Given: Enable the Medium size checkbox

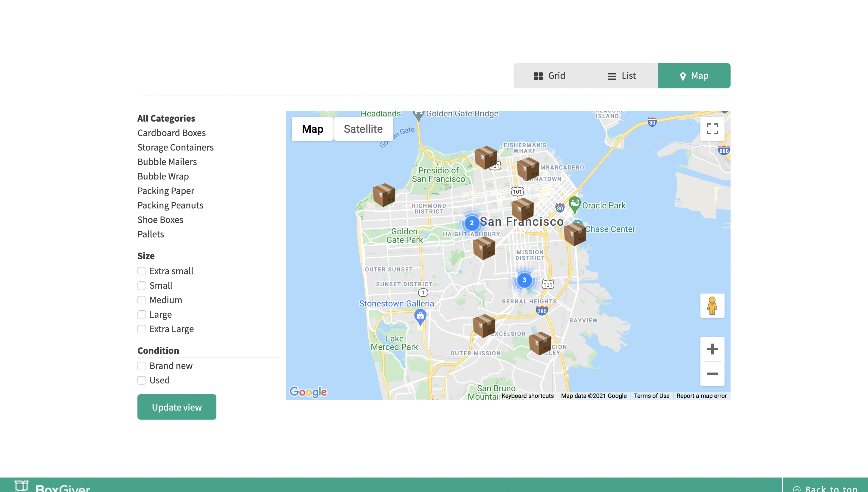Looking at the screenshot, I should click(x=142, y=300).
